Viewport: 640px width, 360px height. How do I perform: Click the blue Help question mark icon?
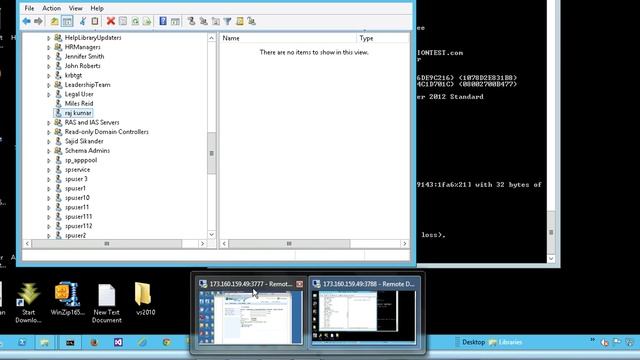(163, 21)
